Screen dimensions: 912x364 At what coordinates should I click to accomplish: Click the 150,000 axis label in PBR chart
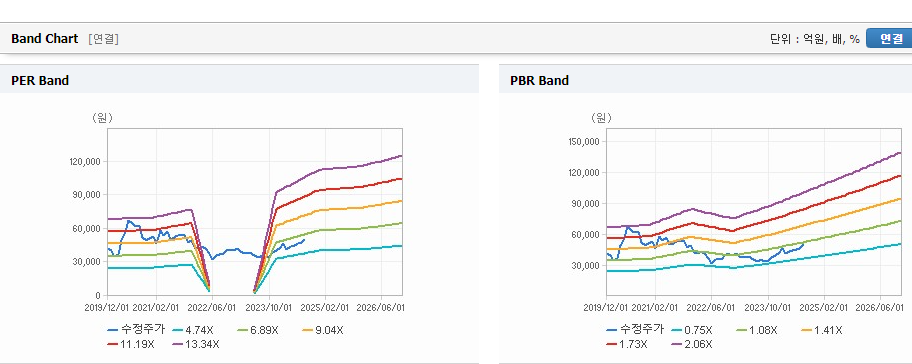(x=585, y=141)
